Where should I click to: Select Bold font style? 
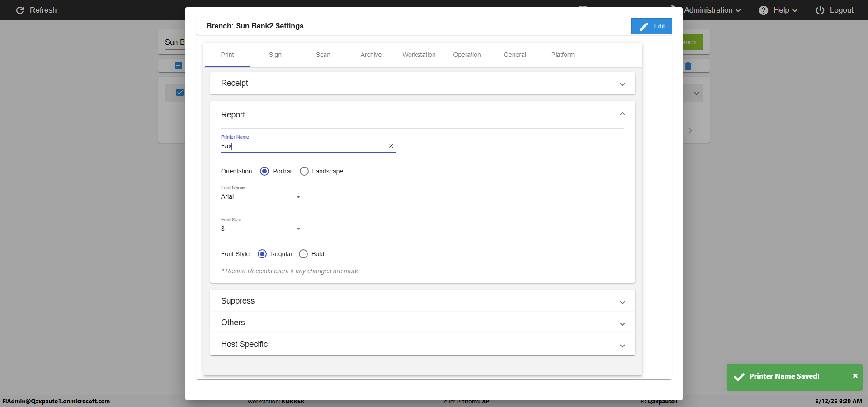pyautogui.click(x=303, y=254)
